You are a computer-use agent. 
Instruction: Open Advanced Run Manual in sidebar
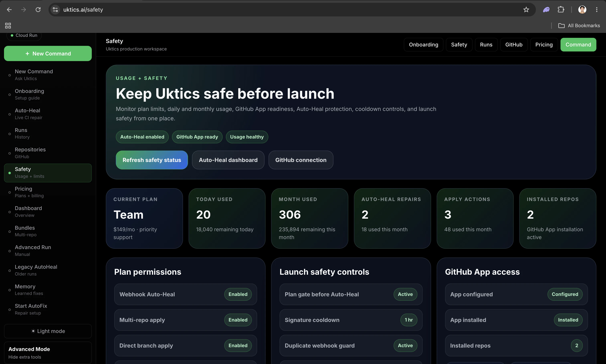(48, 251)
